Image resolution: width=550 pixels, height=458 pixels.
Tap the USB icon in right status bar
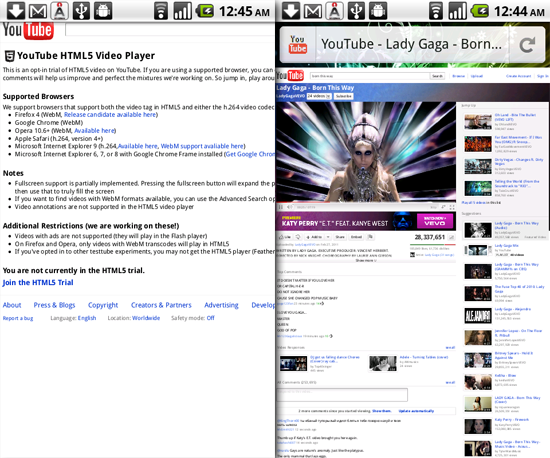[356, 11]
